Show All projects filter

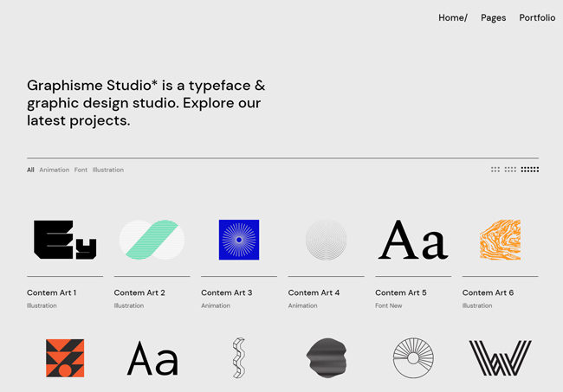(x=30, y=170)
